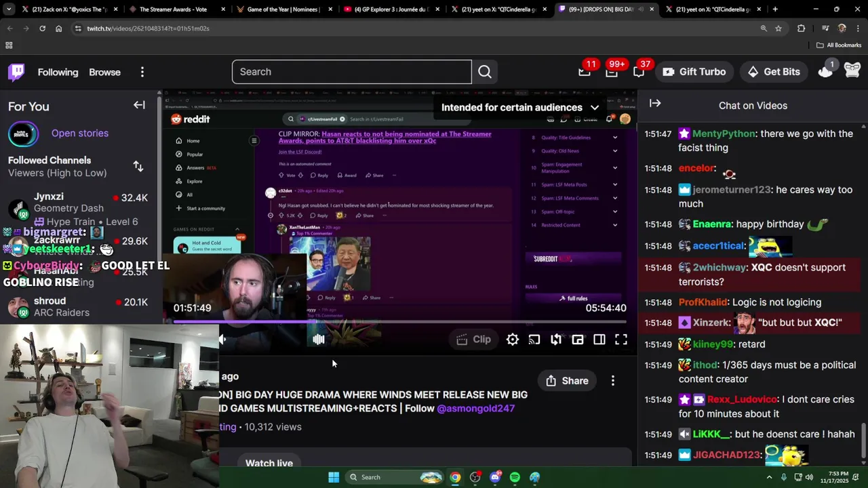Toggle fullscreen on the video
868x488 pixels.
(621, 340)
